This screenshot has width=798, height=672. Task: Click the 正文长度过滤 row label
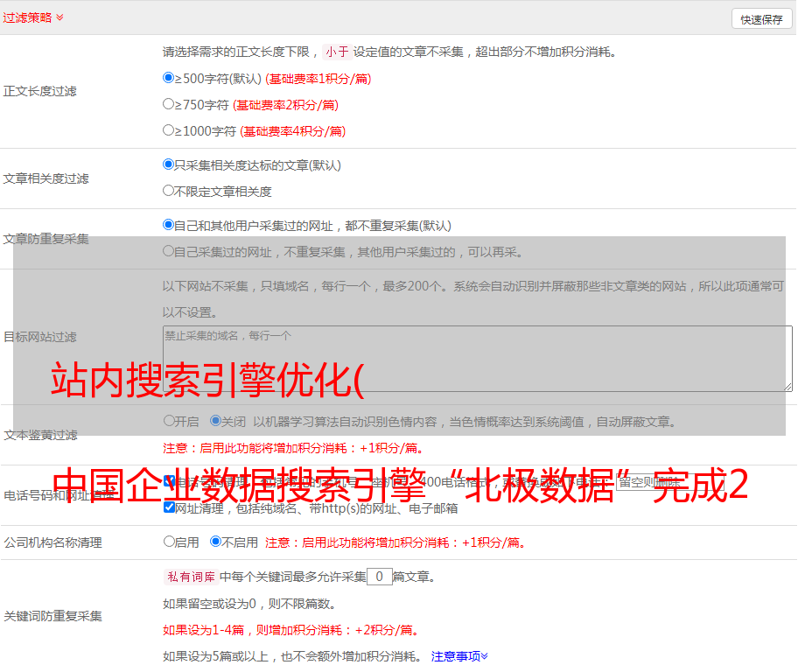tap(39, 91)
